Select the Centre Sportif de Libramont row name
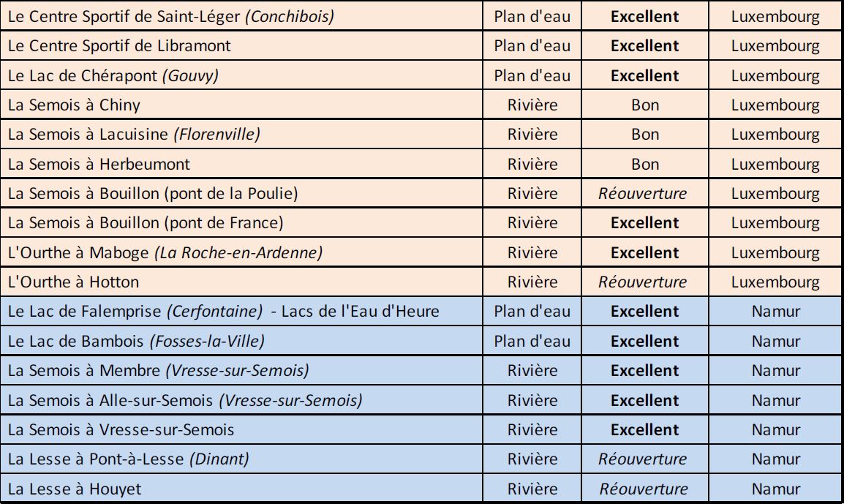This screenshot has height=504, width=844. coord(119,46)
